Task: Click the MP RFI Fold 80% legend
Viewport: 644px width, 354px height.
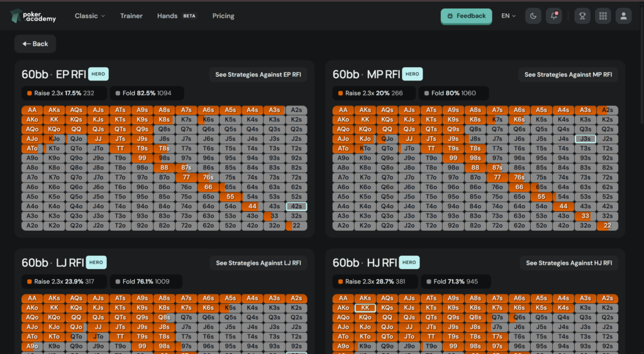Action: (453, 93)
